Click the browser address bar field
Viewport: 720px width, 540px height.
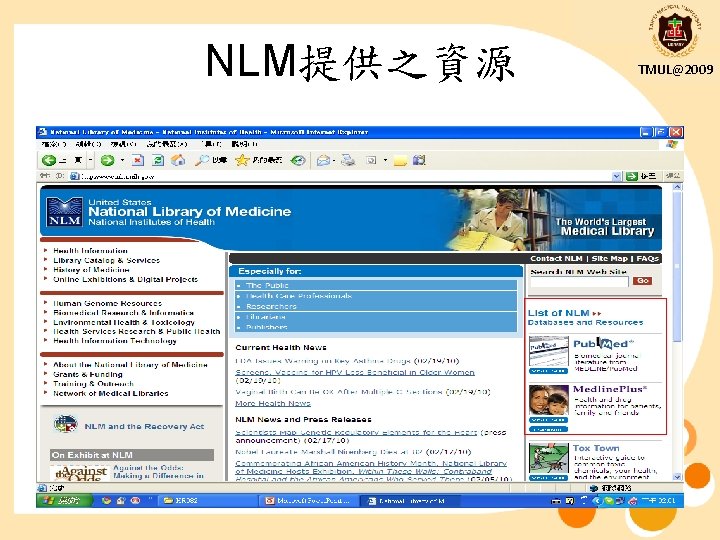coord(341,176)
